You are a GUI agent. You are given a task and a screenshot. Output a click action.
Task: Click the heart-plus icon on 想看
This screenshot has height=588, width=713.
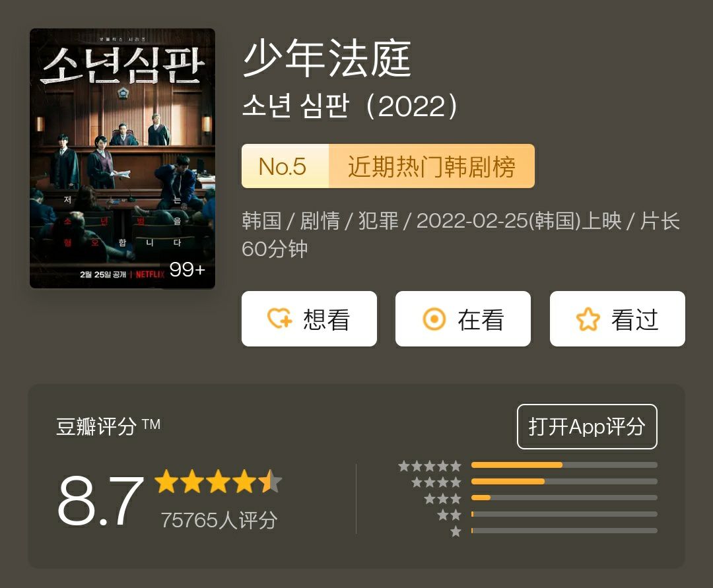pyautogui.click(x=279, y=319)
